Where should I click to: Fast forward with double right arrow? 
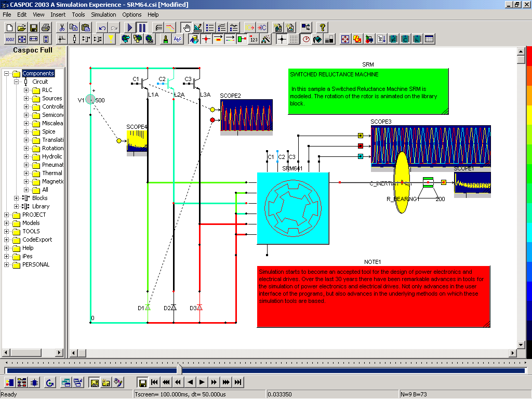coord(214,382)
